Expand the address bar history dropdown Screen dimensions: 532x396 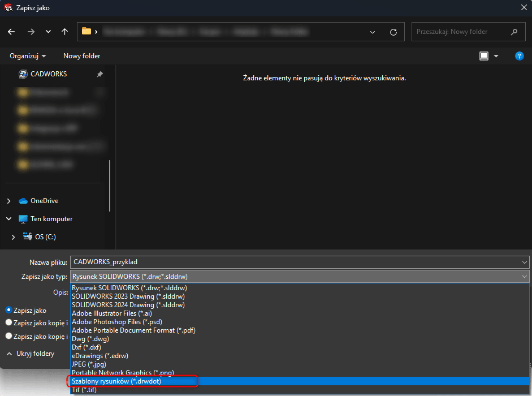click(373, 32)
